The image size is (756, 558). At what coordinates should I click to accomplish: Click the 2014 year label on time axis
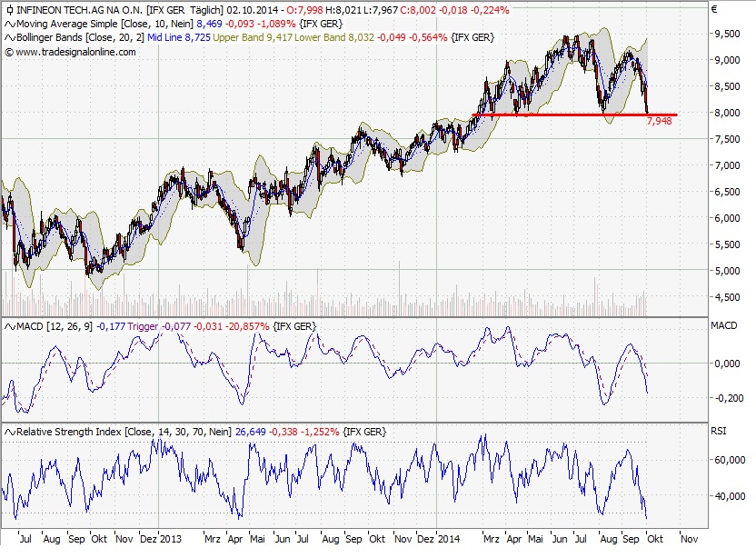point(449,539)
